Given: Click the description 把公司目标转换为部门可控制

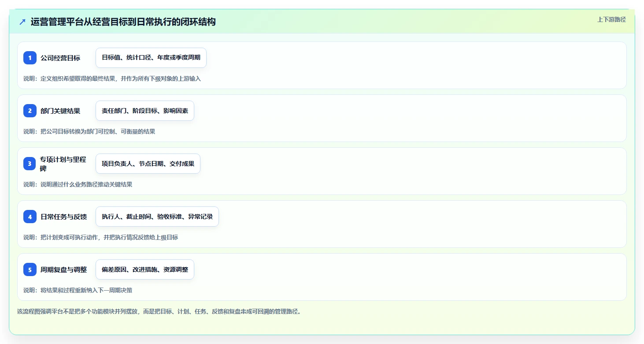Looking at the screenshot, I should 90,131.
